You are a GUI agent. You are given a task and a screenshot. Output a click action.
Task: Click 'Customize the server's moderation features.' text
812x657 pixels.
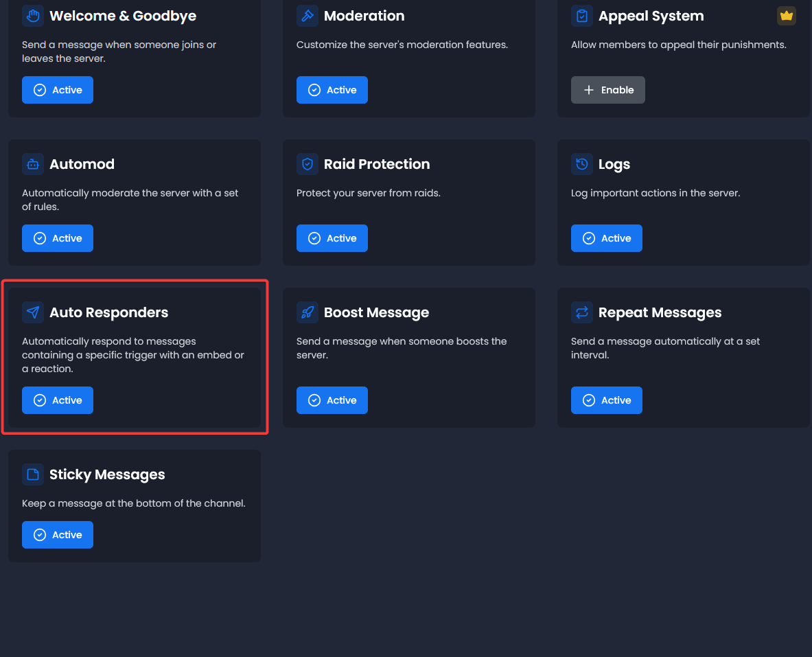pyautogui.click(x=402, y=45)
